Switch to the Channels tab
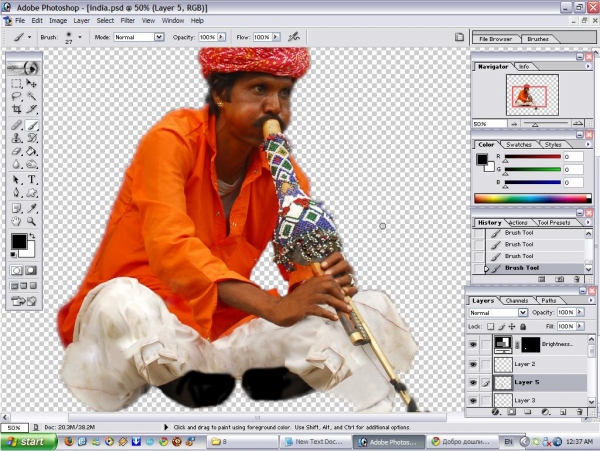The width and height of the screenshot is (600, 451). [x=517, y=301]
